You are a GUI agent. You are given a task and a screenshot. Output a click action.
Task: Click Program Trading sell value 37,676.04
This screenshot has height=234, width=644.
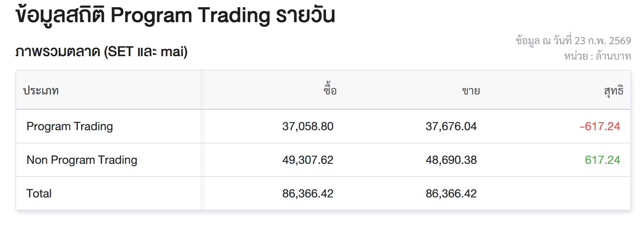(x=451, y=126)
